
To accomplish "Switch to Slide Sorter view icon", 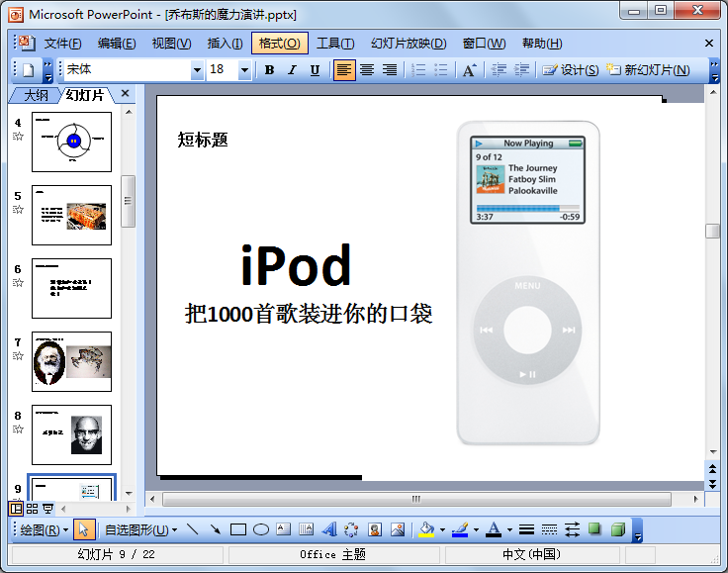I will click(x=32, y=509).
